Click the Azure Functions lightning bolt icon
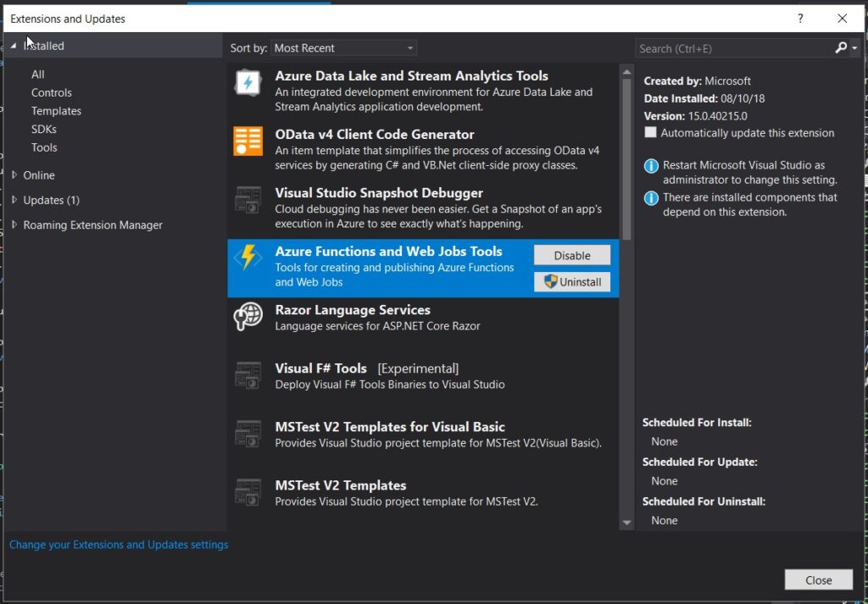This screenshot has width=868, height=604. click(248, 258)
